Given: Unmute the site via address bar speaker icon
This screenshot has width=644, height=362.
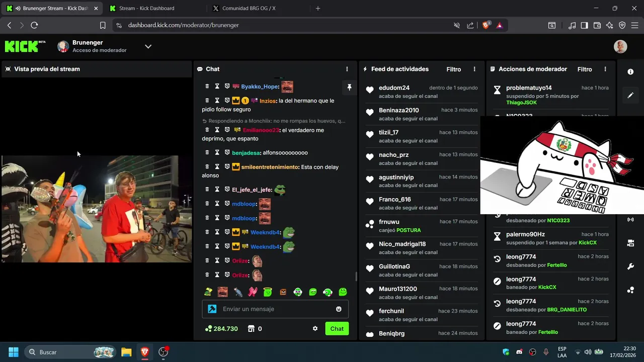Looking at the screenshot, I should (x=457, y=25).
